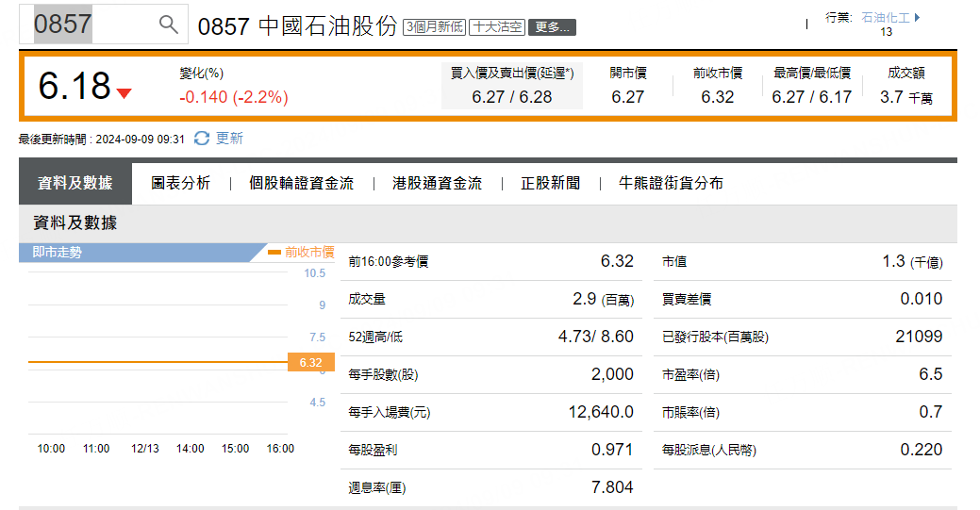Click the 每手入場費(元) value 12,640.0

click(601, 412)
